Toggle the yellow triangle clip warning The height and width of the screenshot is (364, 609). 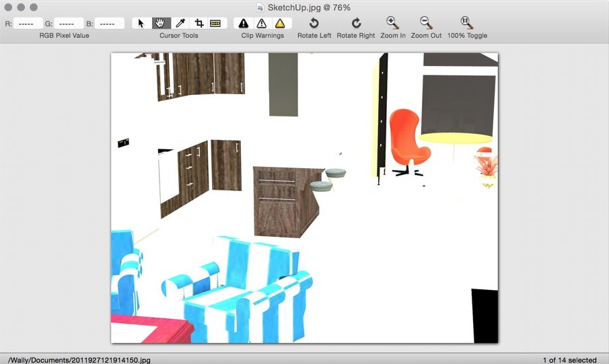tap(280, 24)
